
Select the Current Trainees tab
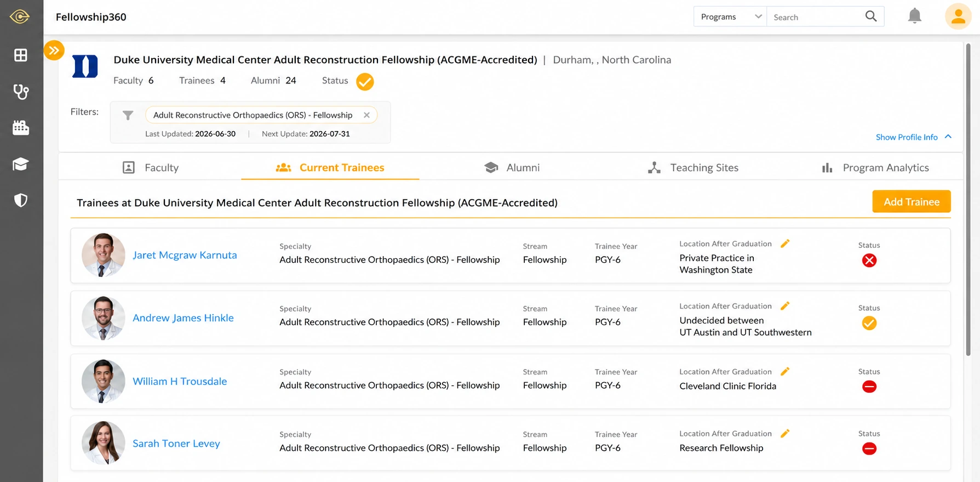(330, 168)
